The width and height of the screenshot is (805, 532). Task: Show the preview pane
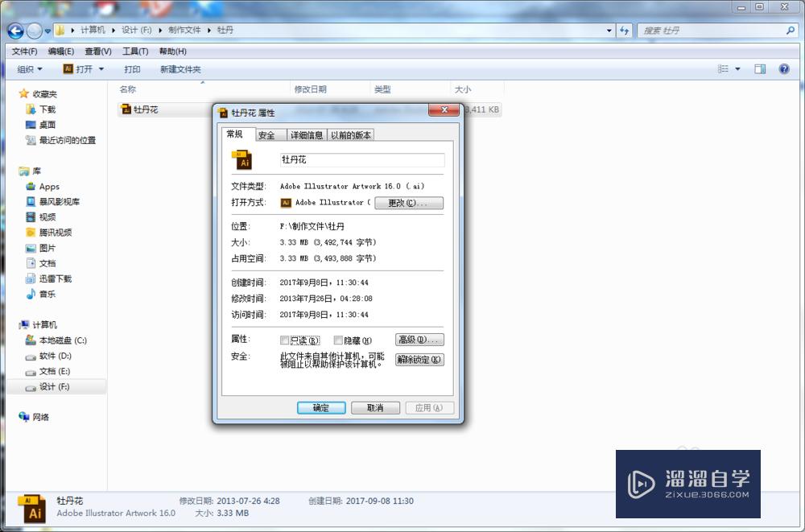(x=758, y=69)
